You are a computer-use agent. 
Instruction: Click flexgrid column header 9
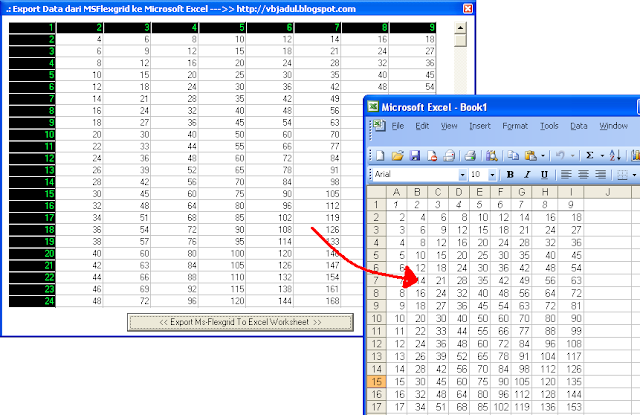click(413, 27)
